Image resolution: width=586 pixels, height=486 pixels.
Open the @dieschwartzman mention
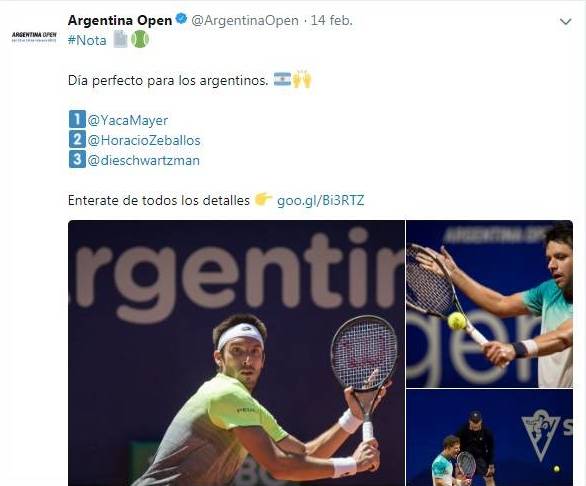144,161
